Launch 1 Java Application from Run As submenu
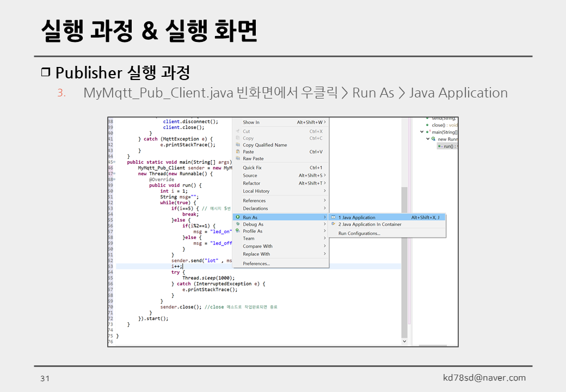The width and height of the screenshot is (566, 392). [x=387, y=217]
